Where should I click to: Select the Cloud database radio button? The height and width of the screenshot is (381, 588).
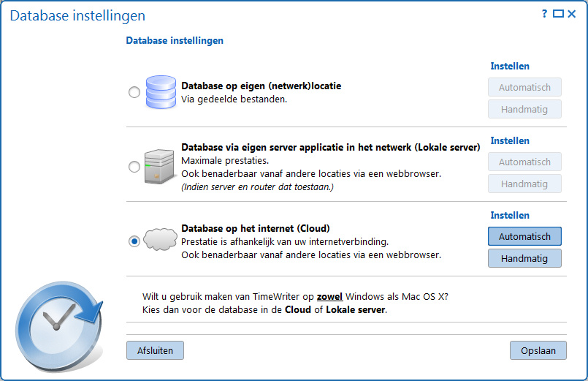[134, 241]
